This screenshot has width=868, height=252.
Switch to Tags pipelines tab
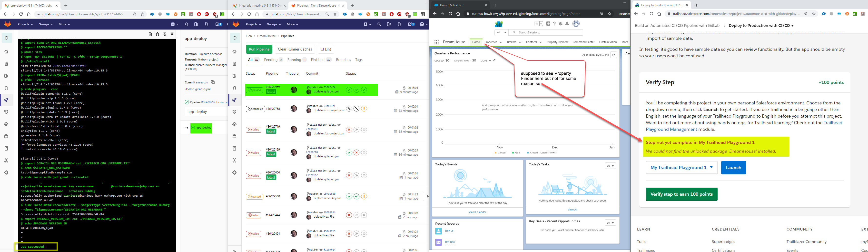point(359,60)
